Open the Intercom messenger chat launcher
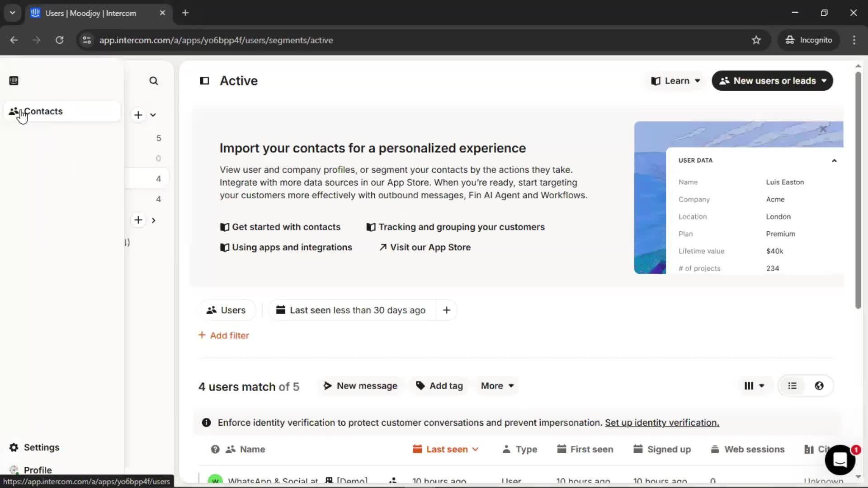Screen dimensions: 868x488 click(840, 460)
